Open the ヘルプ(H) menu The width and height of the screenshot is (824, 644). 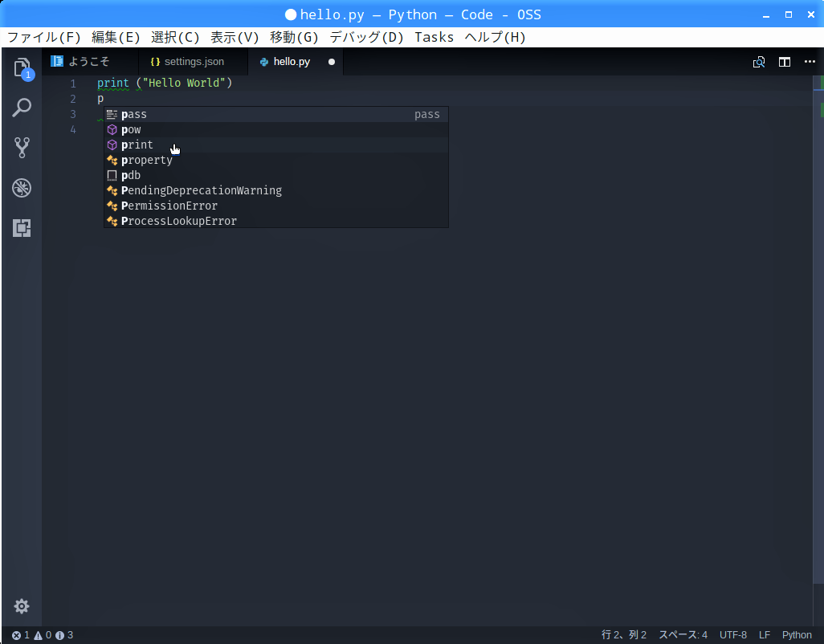(495, 37)
